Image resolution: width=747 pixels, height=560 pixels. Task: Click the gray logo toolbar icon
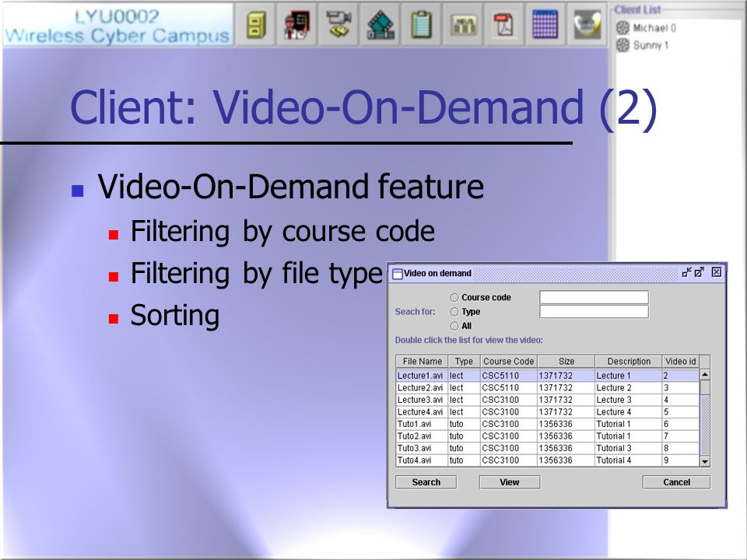(587, 24)
